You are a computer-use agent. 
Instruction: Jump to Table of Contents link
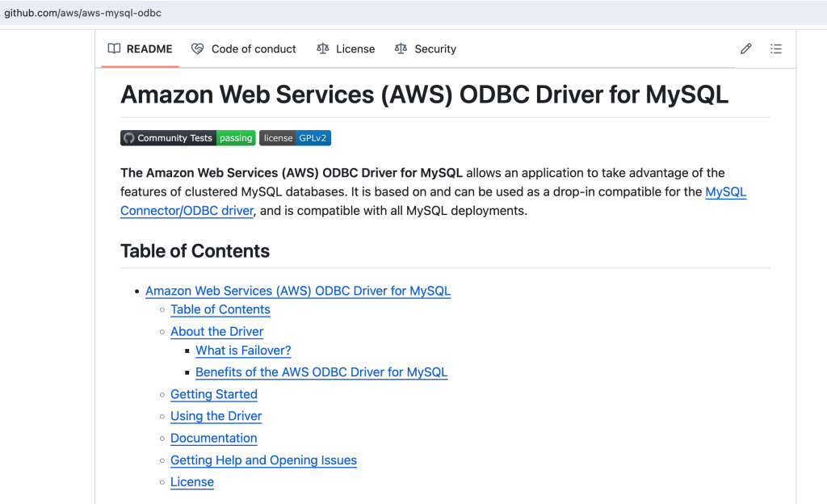[220, 309]
